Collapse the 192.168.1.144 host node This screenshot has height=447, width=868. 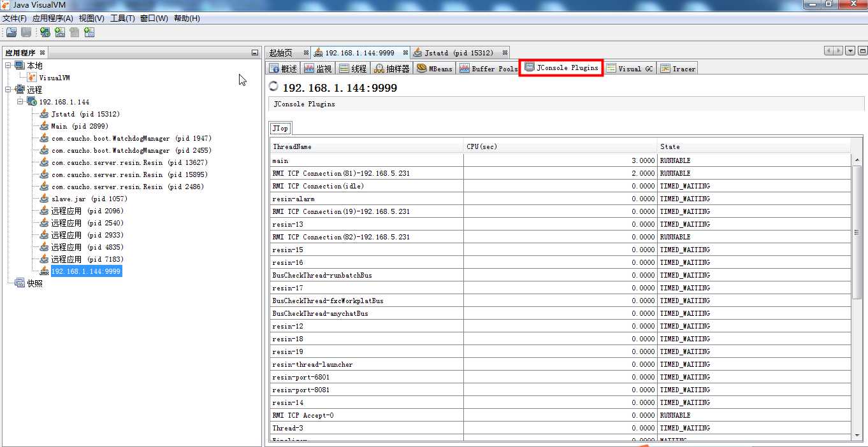20,102
